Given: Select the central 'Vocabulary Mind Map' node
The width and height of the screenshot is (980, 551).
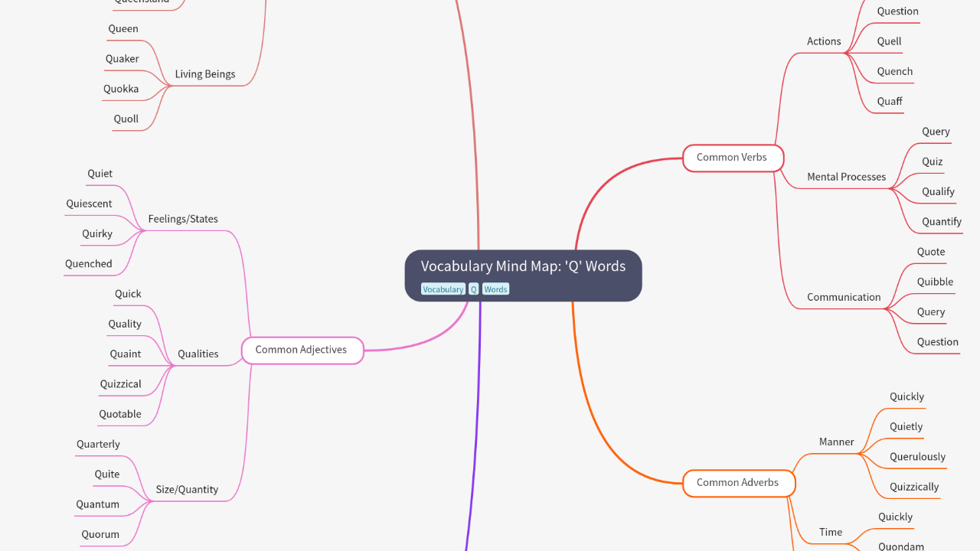Looking at the screenshot, I should coord(523,267).
